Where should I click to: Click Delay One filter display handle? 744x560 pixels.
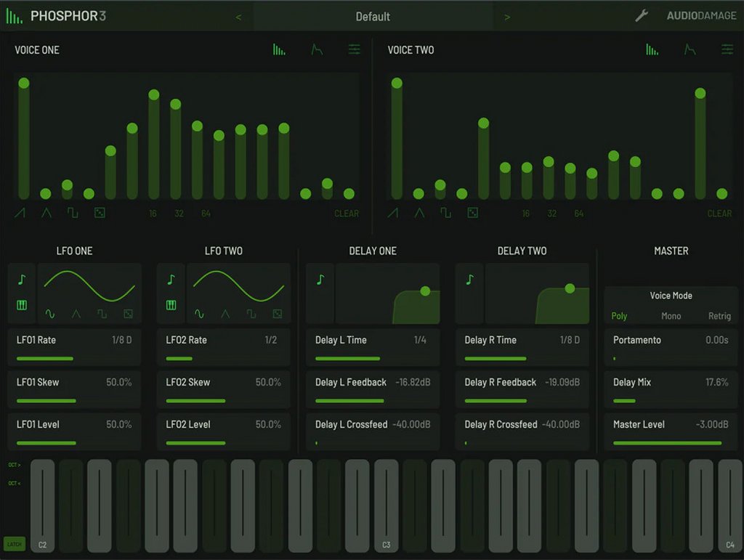click(x=425, y=291)
